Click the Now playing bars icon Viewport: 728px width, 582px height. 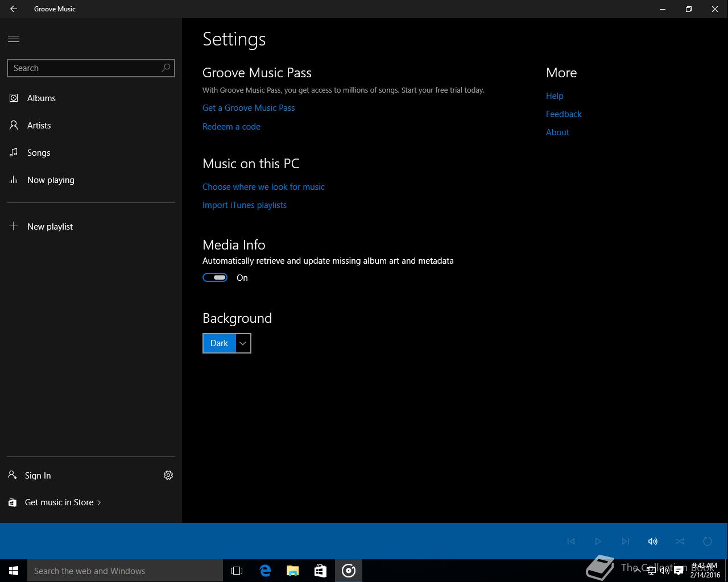click(14, 180)
